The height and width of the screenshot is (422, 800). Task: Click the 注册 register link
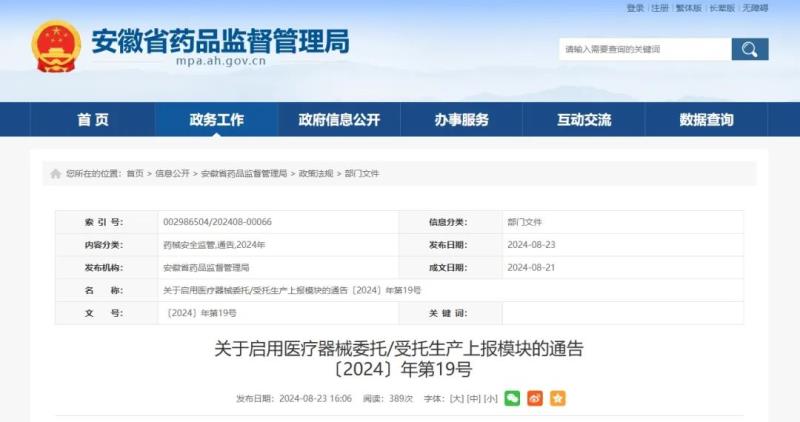pos(660,8)
